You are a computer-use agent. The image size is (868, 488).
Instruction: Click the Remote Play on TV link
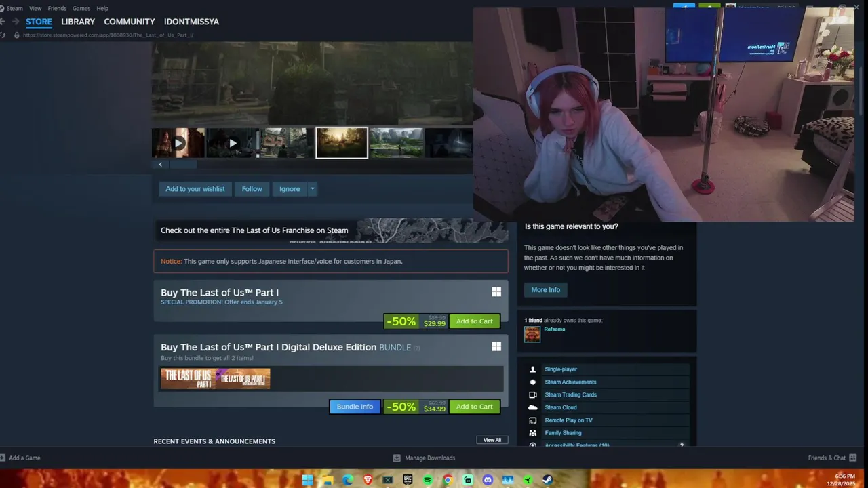pos(568,420)
